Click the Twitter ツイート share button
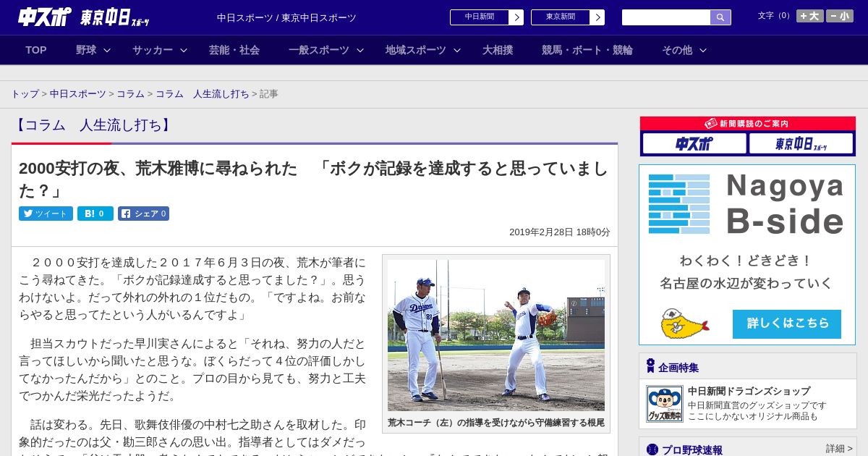This screenshot has height=456, width=868. point(46,214)
